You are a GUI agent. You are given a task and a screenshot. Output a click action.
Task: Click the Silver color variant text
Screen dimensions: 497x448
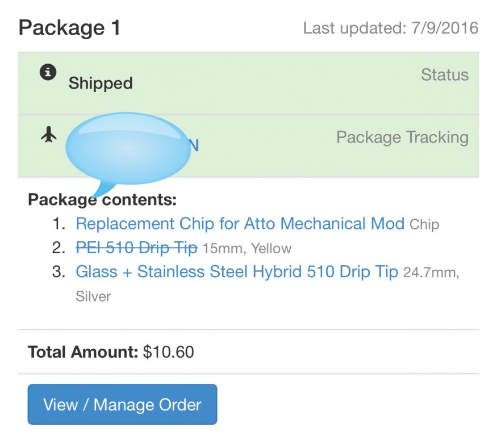[x=93, y=296]
